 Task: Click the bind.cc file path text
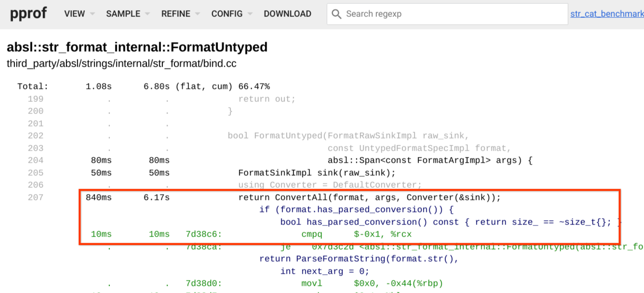pos(121,64)
